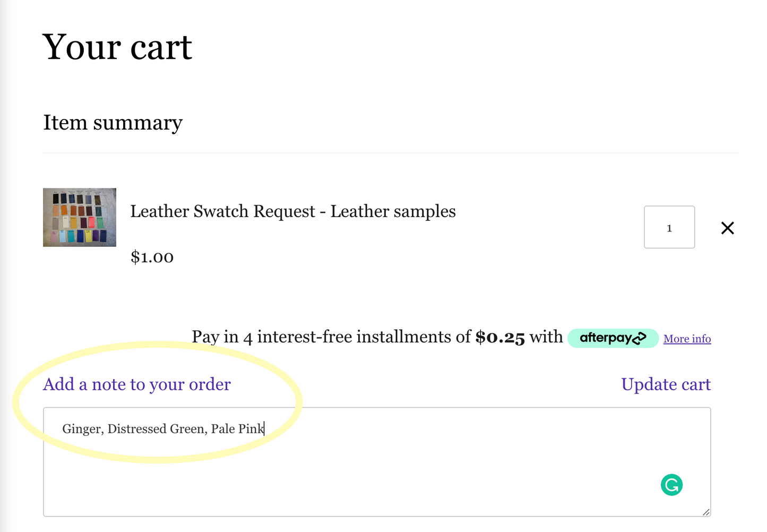Click the divider line under Item summary
Image resolution: width=767 pixels, height=532 pixels.
click(x=390, y=153)
